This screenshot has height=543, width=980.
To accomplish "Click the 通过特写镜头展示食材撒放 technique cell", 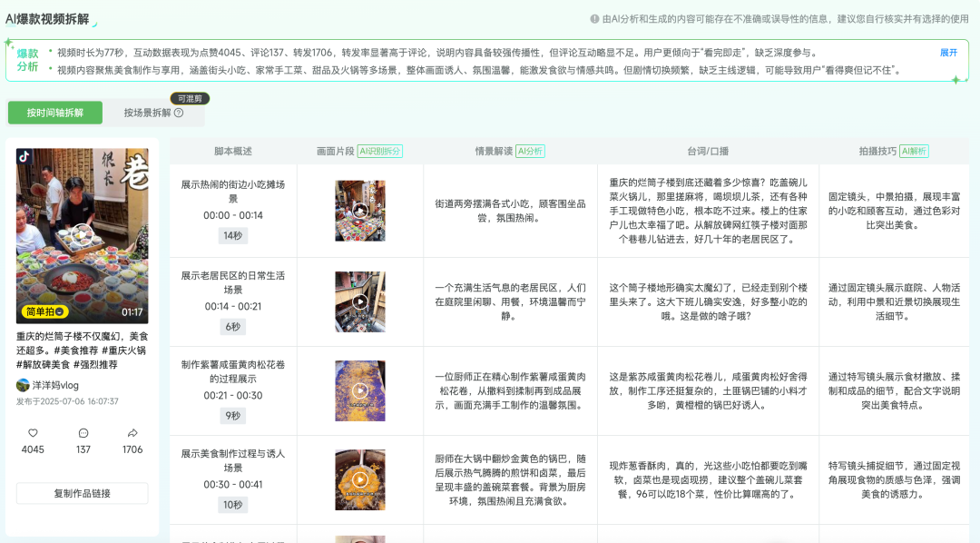I will tap(895, 391).
